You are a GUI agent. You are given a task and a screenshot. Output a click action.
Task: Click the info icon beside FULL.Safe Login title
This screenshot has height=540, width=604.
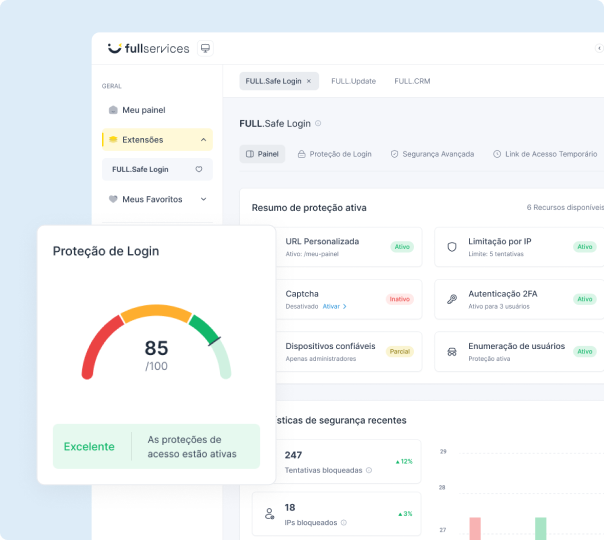pyautogui.click(x=318, y=123)
